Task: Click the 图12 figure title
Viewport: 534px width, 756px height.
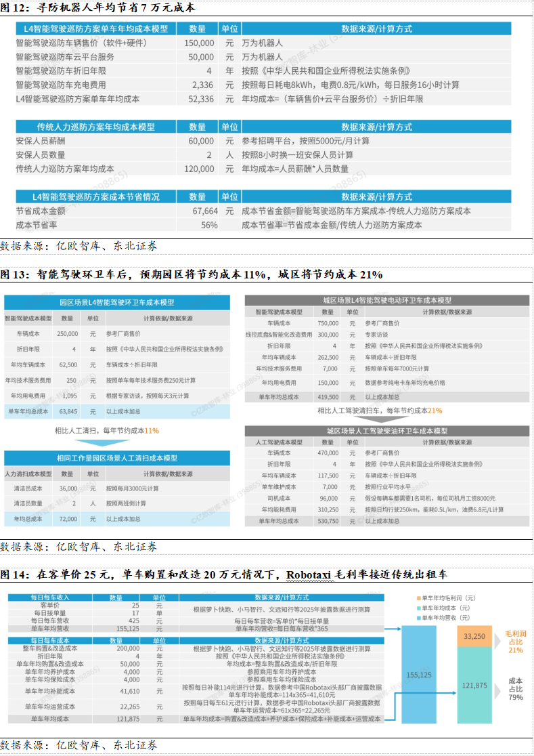Action: pyautogui.click(x=97, y=8)
